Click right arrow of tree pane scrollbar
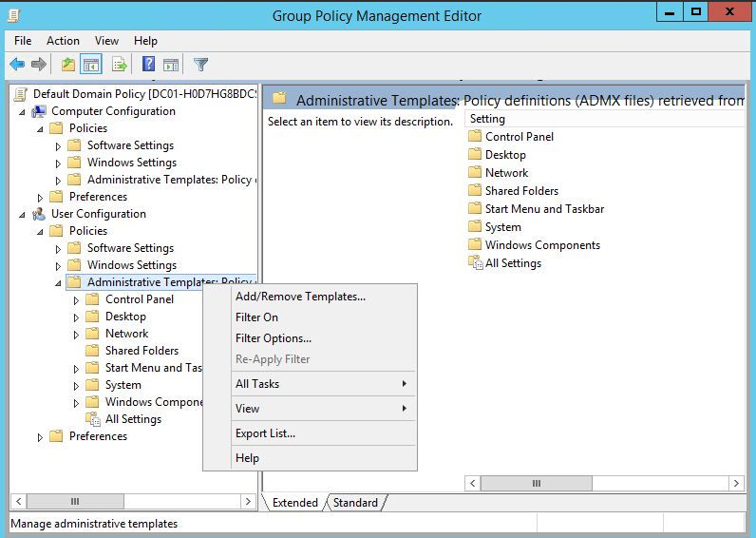 [248, 501]
